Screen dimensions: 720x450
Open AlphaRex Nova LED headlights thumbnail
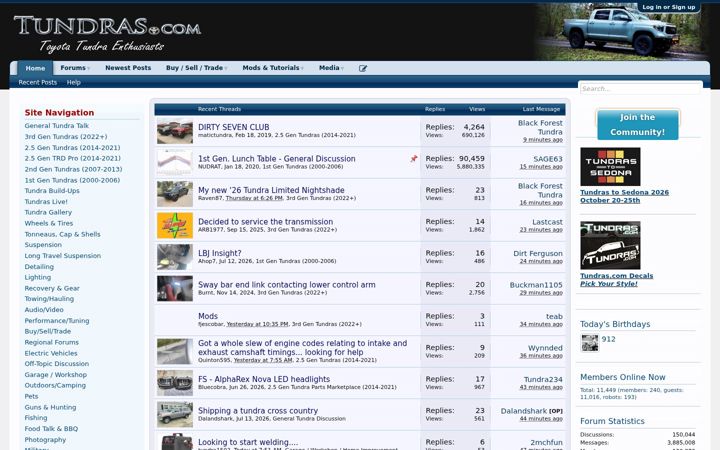click(175, 383)
